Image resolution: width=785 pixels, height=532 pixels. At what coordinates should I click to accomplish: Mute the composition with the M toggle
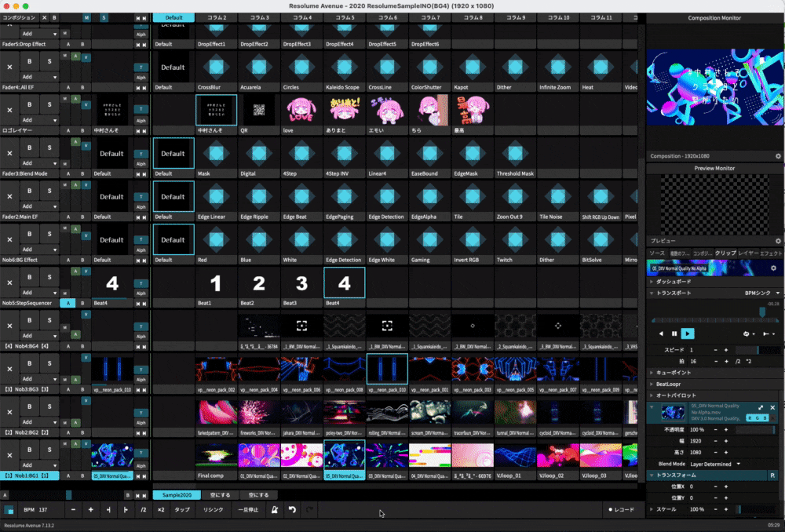click(85, 17)
